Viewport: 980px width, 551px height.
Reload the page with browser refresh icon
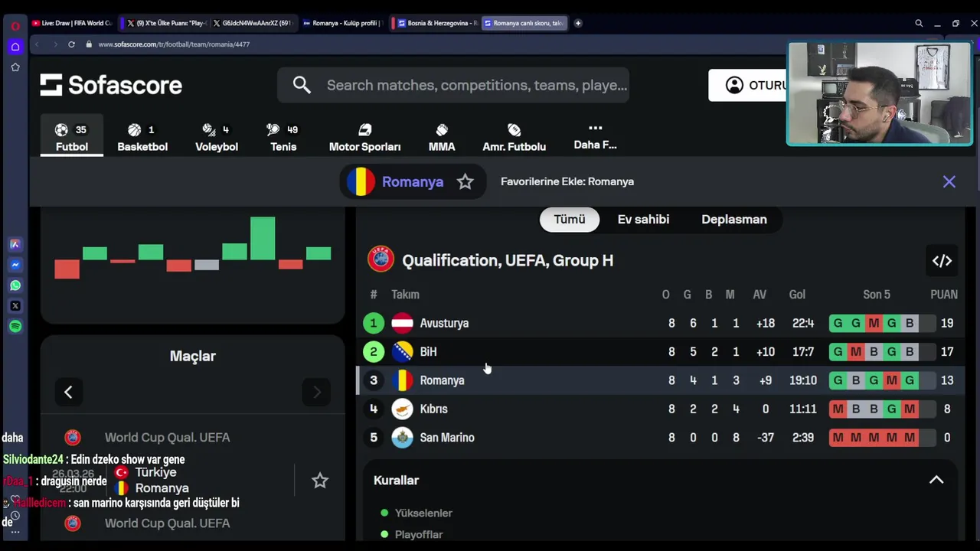pyautogui.click(x=71, y=44)
